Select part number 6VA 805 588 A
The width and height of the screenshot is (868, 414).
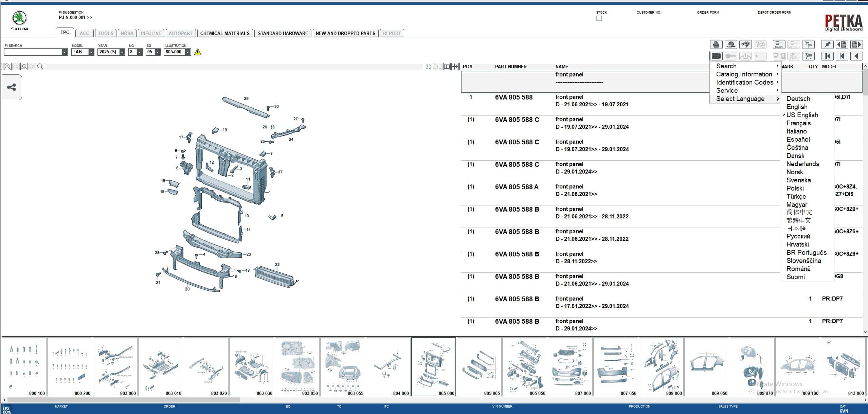[x=517, y=187]
